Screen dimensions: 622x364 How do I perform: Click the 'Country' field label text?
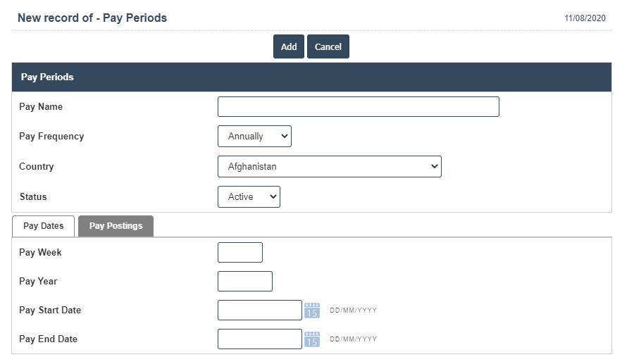click(37, 167)
